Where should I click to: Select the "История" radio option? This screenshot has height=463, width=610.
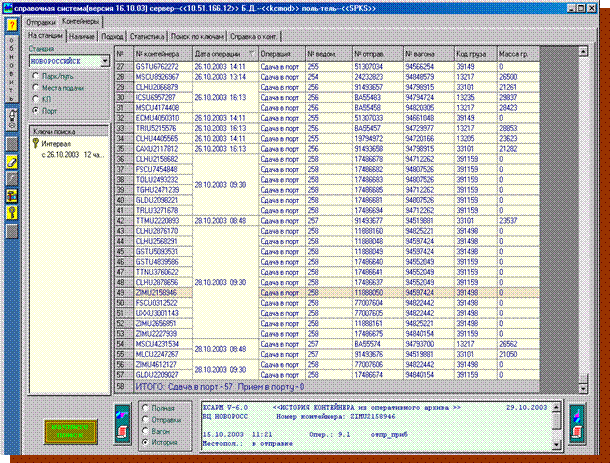[145, 442]
